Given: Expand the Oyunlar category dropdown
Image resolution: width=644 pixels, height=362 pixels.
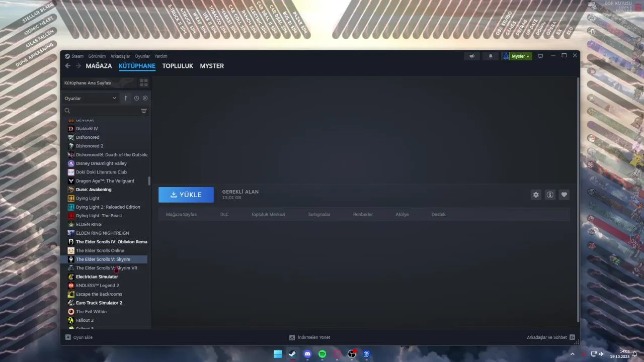Looking at the screenshot, I should pos(91,98).
